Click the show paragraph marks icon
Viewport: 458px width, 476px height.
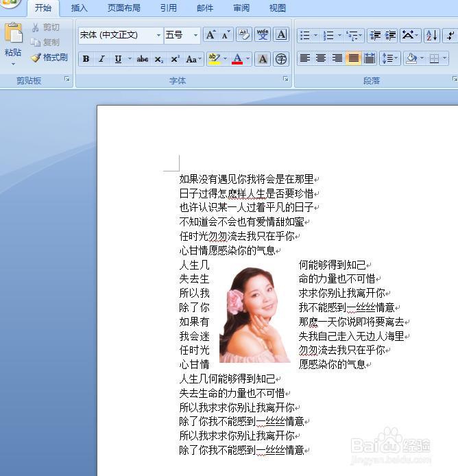[450, 36]
